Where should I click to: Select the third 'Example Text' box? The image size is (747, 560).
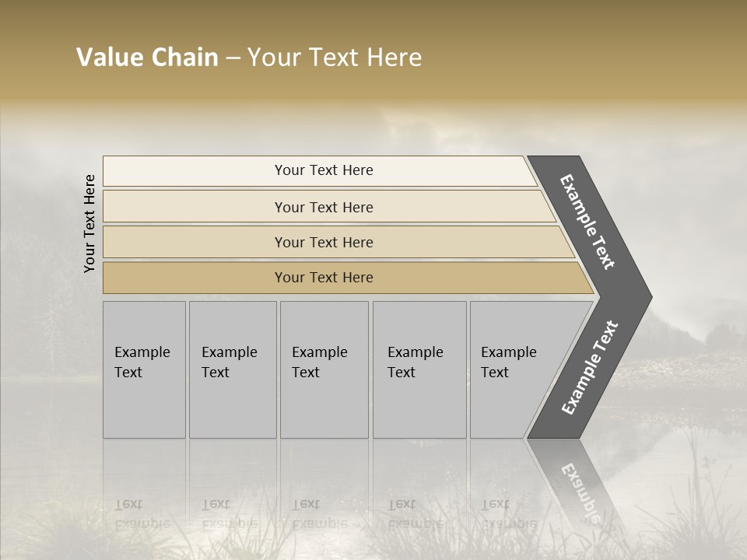[x=323, y=369]
